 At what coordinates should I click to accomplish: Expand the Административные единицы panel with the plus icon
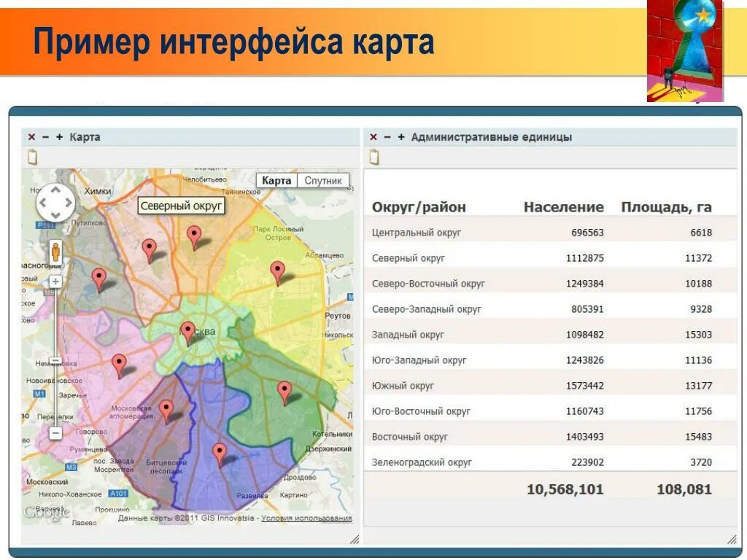point(401,137)
